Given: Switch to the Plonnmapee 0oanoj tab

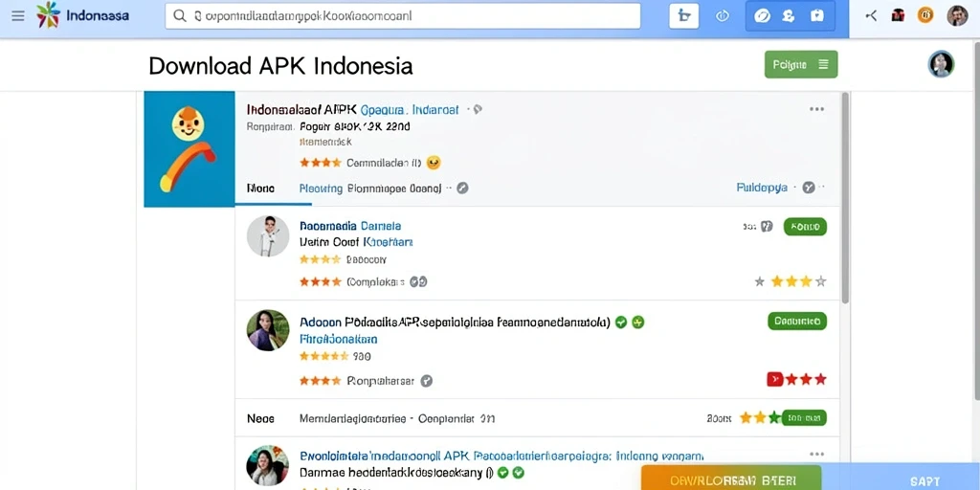Looking at the screenshot, I should pyautogui.click(x=394, y=188).
